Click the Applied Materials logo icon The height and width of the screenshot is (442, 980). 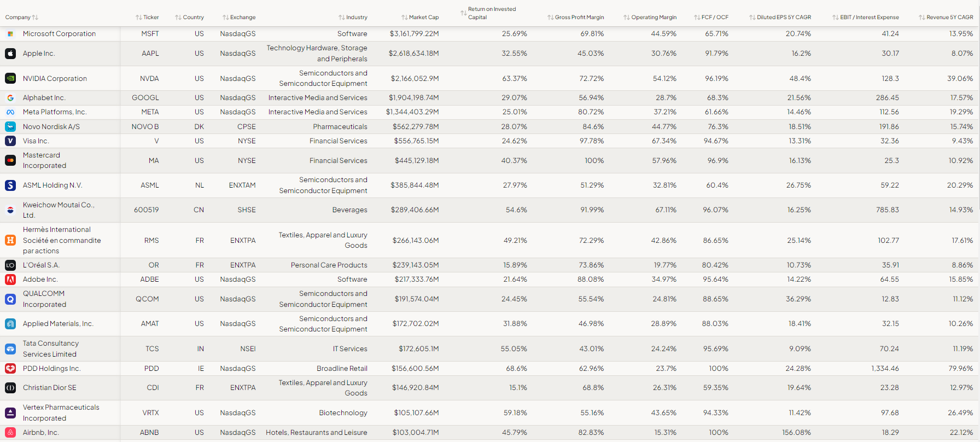pyautogui.click(x=10, y=324)
